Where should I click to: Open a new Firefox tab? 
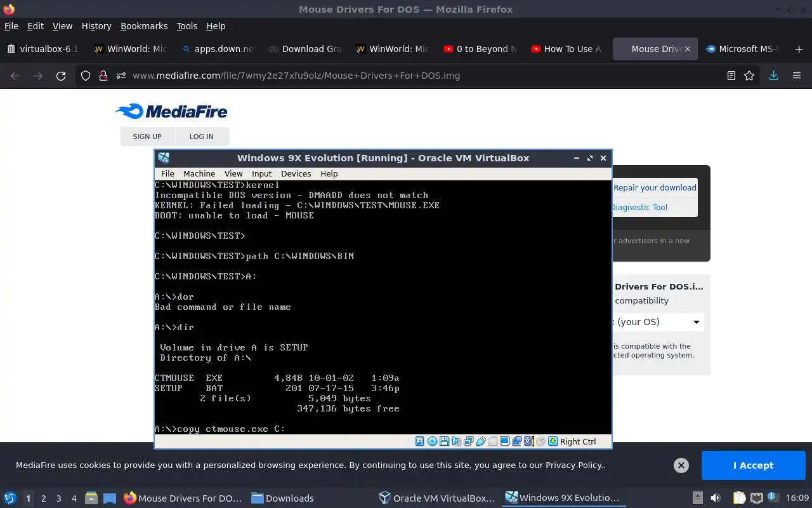coord(799,49)
